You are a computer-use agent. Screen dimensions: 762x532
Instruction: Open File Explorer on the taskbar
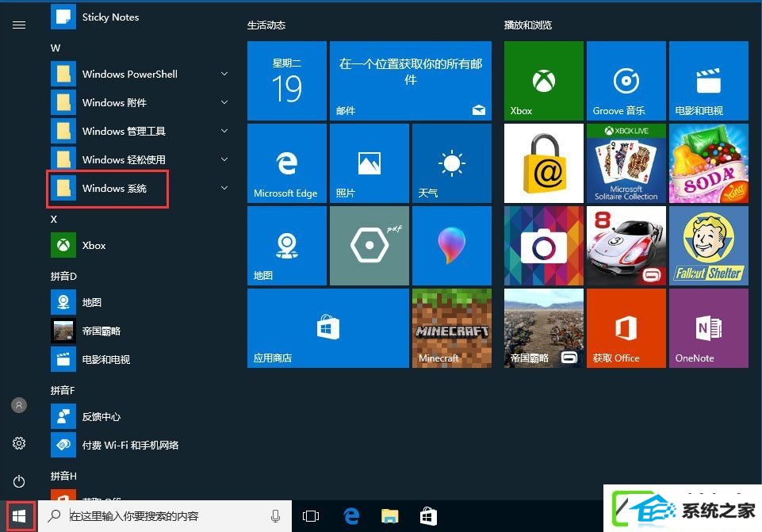click(390, 516)
